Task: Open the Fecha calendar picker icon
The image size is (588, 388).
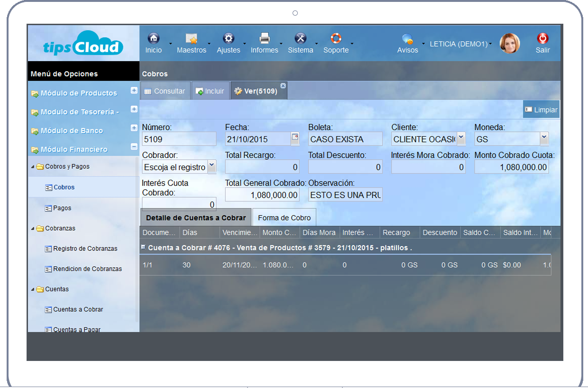Action: click(x=295, y=138)
